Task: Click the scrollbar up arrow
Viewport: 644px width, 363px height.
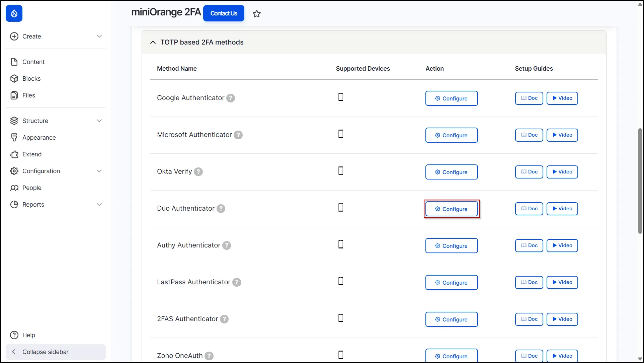Action: click(640, 4)
